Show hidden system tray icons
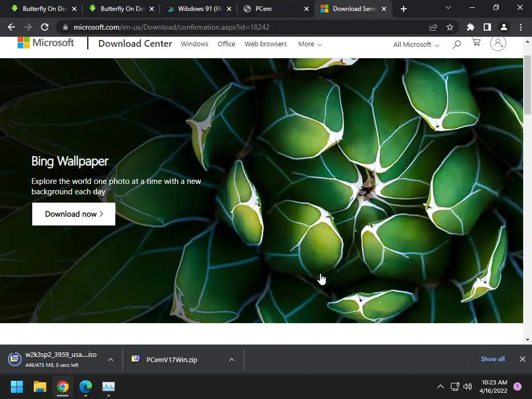The width and height of the screenshot is (532, 399). 441,387
